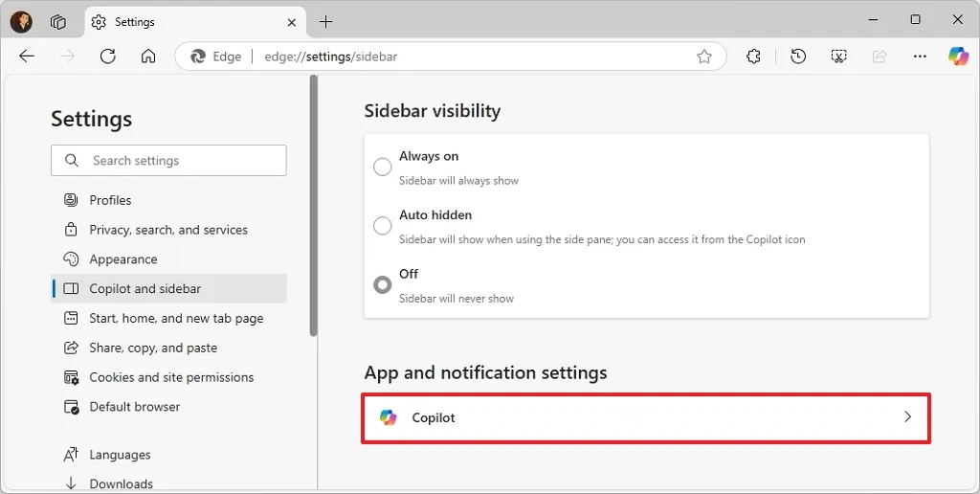Click the Appearance palette icon

tap(71, 258)
